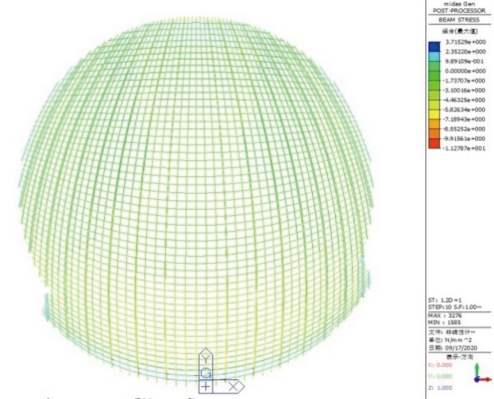Click the G global origin marker box
The width and height of the screenshot is (494, 399).
click(x=206, y=373)
